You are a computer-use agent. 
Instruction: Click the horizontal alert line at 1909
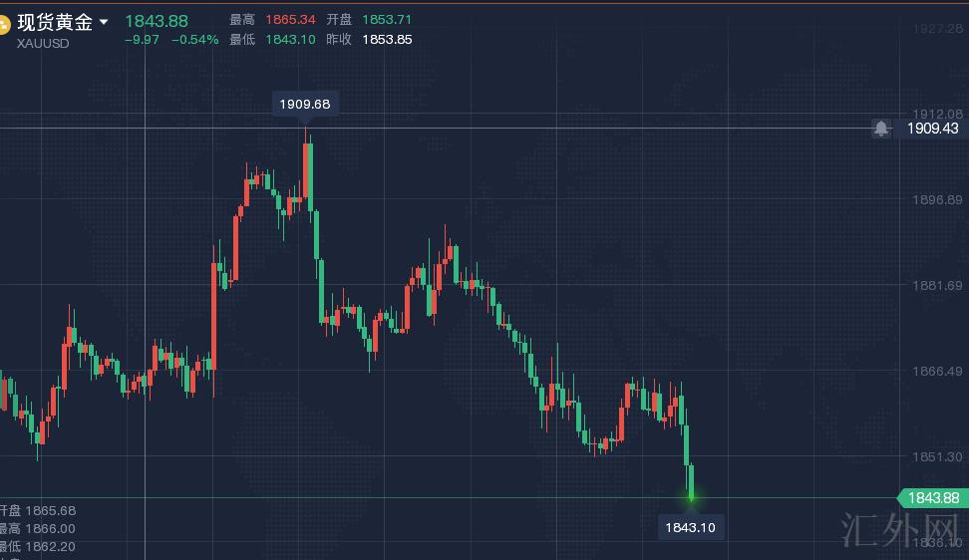[x=598, y=129]
